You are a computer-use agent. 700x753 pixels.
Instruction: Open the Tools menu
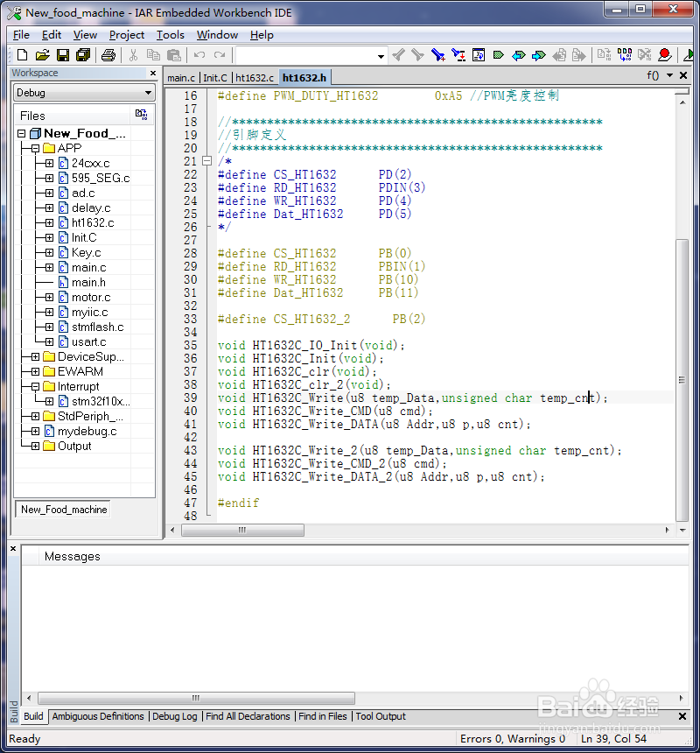point(171,35)
